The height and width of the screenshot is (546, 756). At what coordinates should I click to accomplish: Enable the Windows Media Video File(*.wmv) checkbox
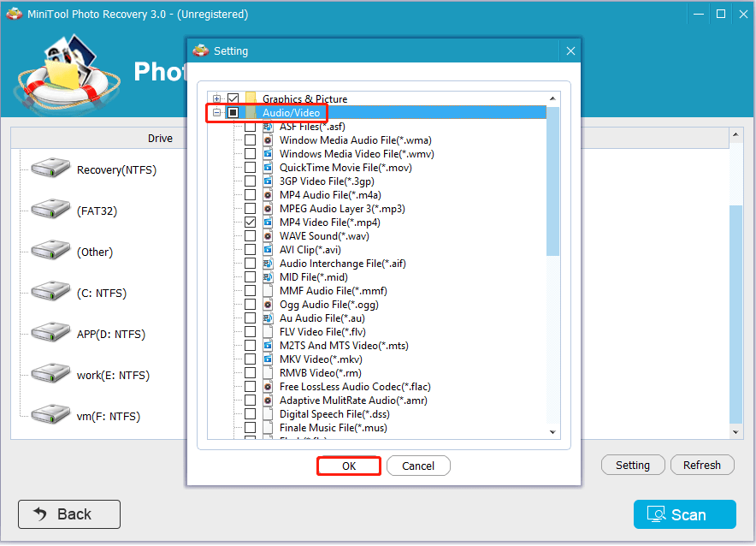[250, 154]
